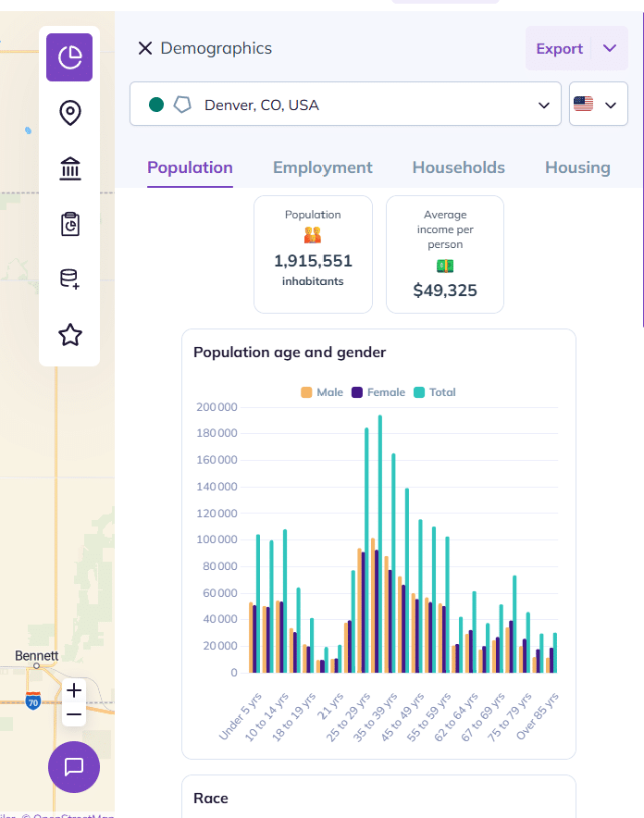The image size is (644, 818).
Task: Toggle Male series in chart legend
Action: tap(322, 392)
